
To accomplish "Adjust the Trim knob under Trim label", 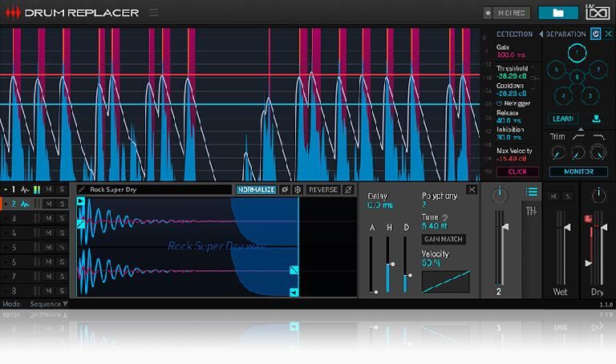I will coord(558,153).
